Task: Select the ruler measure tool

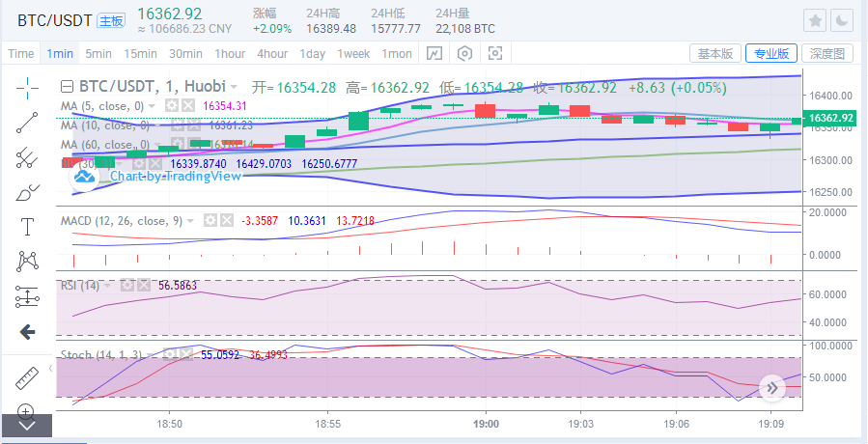Action: click(26, 378)
